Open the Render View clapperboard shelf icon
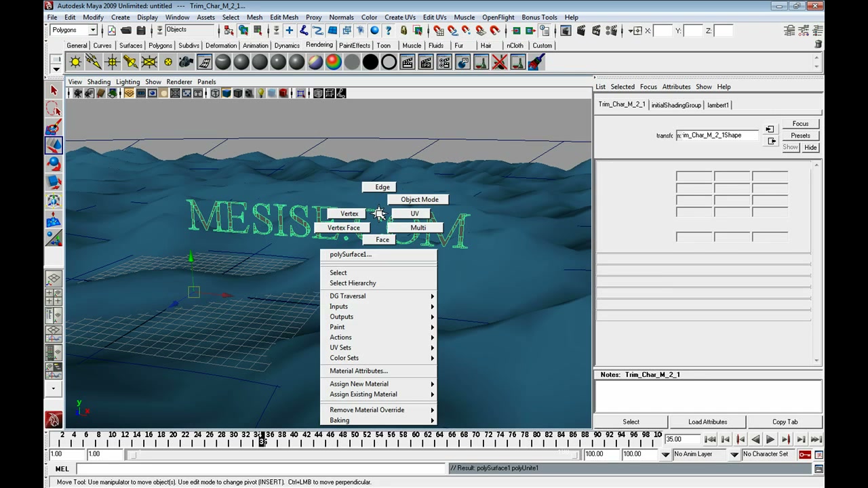Image resolution: width=868 pixels, height=488 pixels. tap(408, 62)
